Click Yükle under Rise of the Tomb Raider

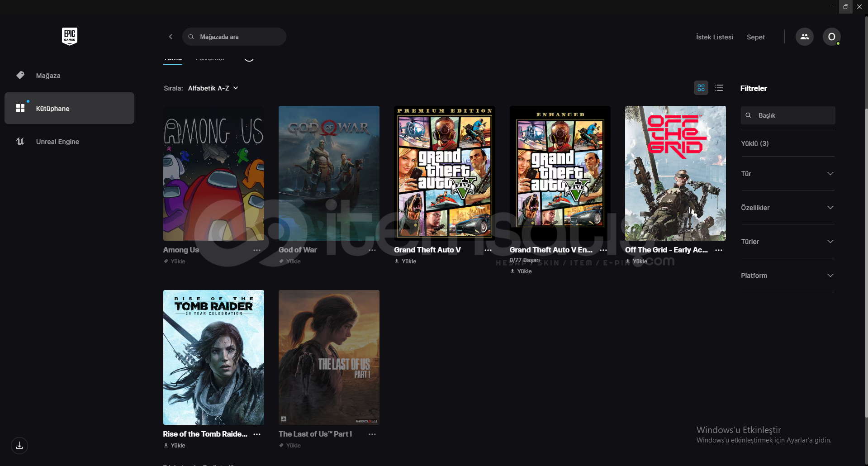pyautogui.click(x=175, y=446)
